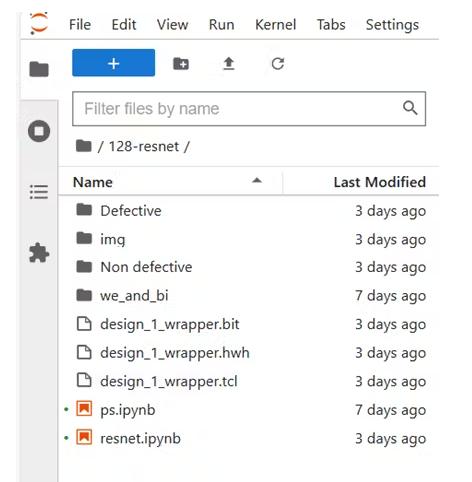This screenshot has width=472, height=482.
Task: Open the Extension Manager puzzle icon
Action: click(39, 253)
